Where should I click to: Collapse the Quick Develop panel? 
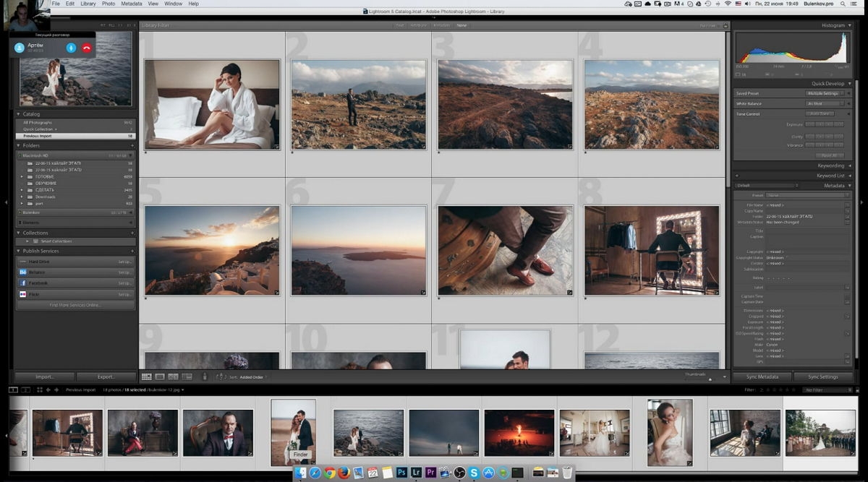[x=850, y=83]
